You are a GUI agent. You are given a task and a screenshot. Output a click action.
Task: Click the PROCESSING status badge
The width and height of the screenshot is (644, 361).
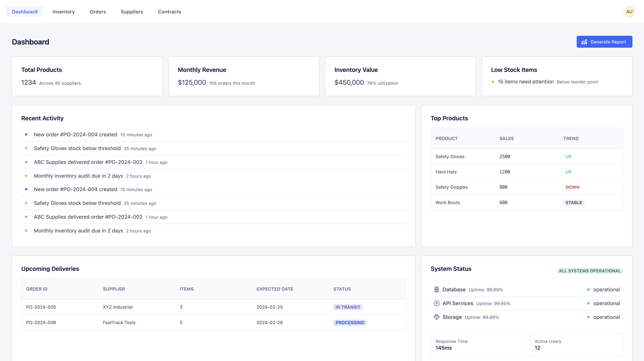[349, 322]
